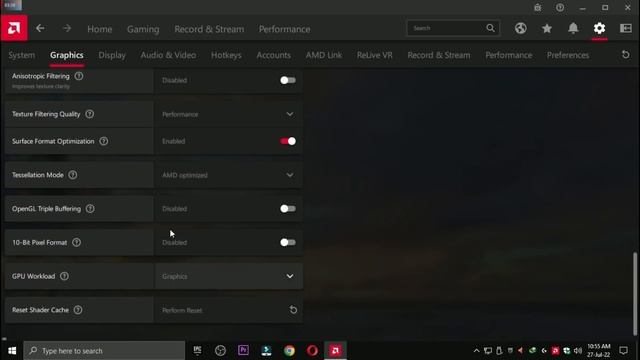Open the settings gear icon

pyautogui.click(x=599, y=28)
